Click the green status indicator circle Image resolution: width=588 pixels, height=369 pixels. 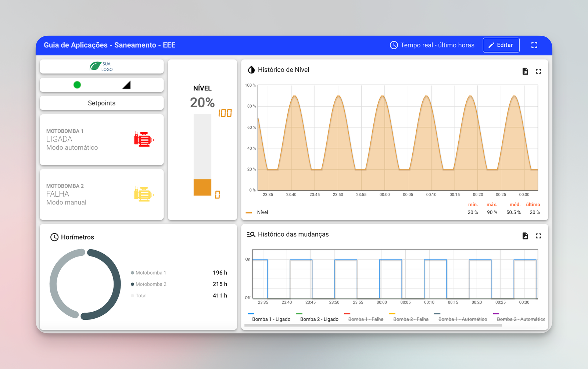point(77,85)
